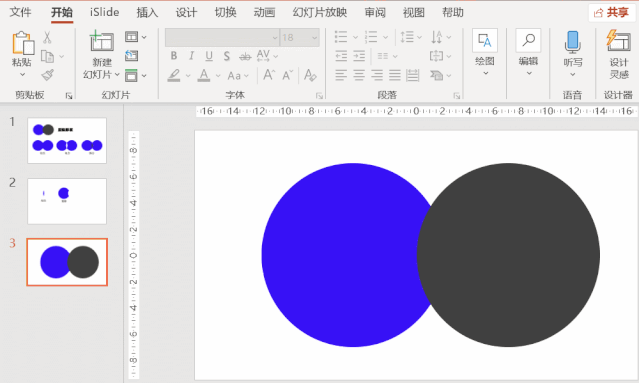Switch to the Animations (动画) tab

click(x=264, y=13)
